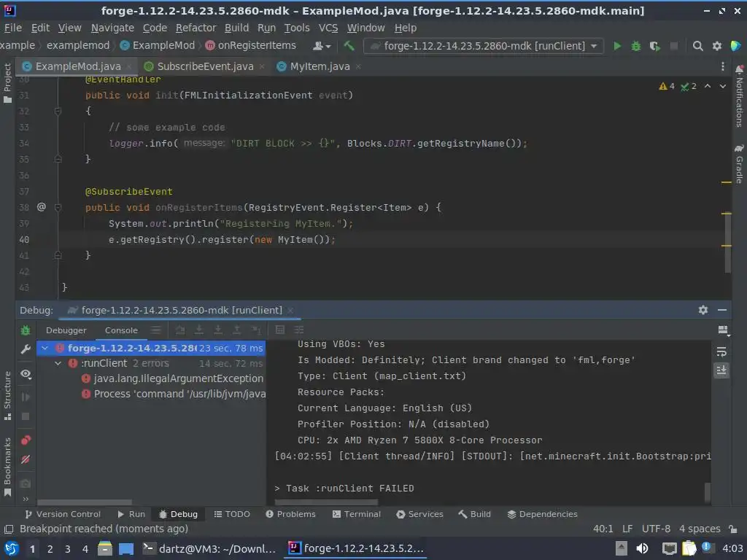Click Run to Cursor icon in debugger toolbar
Viewport: 747px width, 560px height.
coord(256,330)
